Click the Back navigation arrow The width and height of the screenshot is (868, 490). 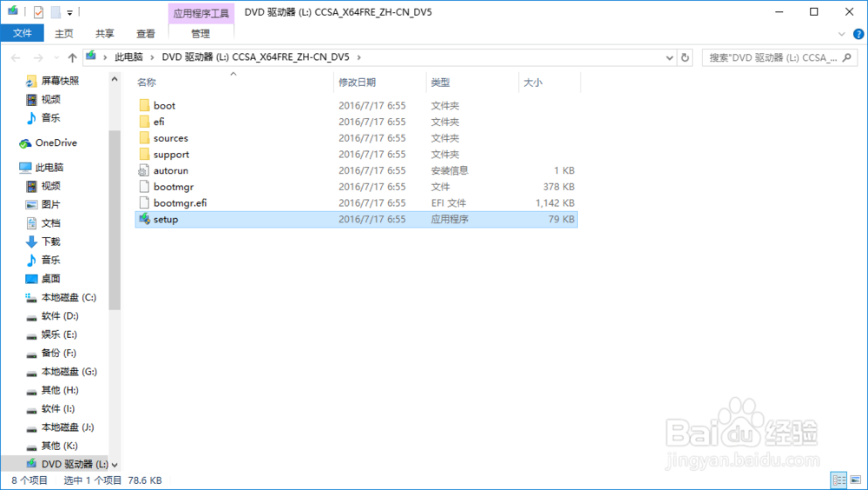tap(16, 57)
